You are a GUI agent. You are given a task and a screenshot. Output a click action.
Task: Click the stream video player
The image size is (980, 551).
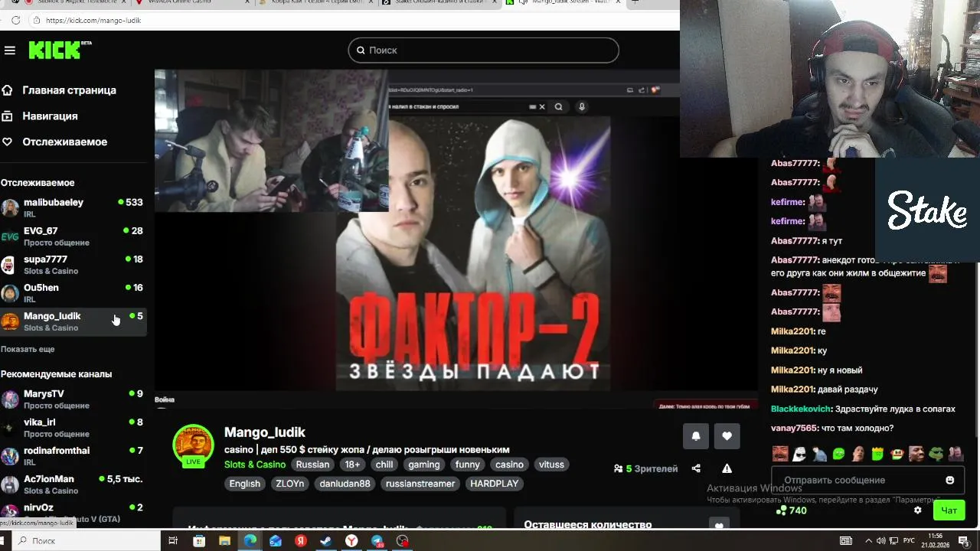(x=456, y=239)
